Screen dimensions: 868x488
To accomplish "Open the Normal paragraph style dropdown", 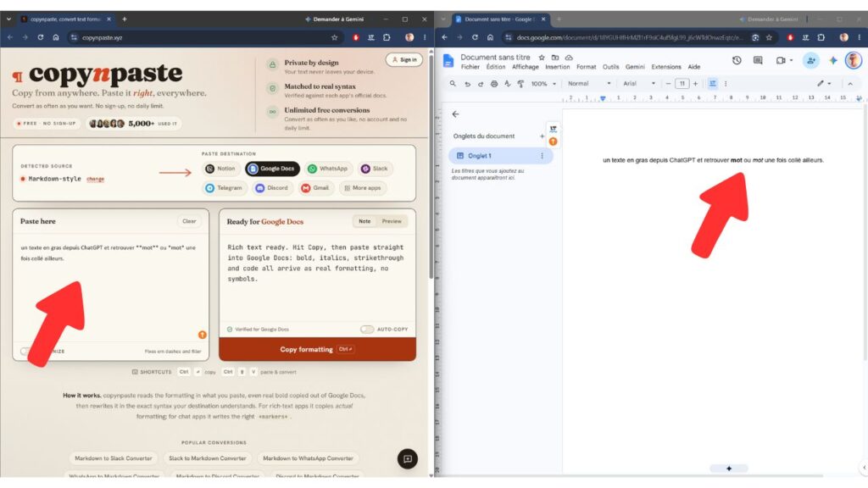I will pos(589,84).
